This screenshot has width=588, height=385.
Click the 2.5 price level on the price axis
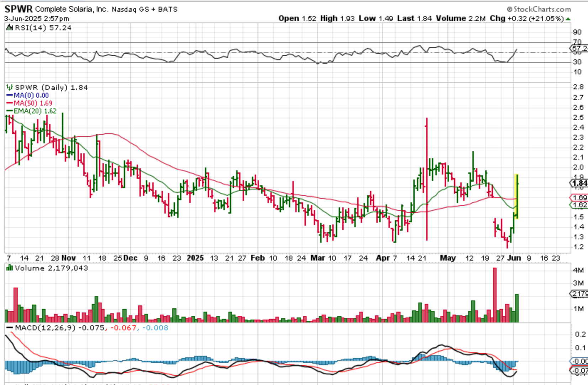point(578,117)
